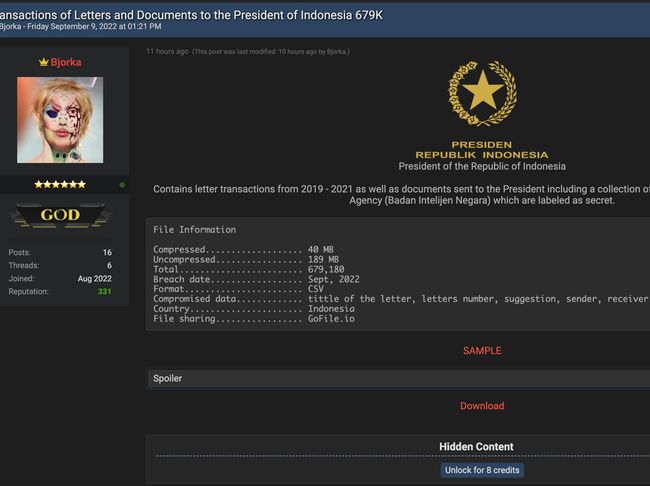Click the reputation score 331

point(104,292)
